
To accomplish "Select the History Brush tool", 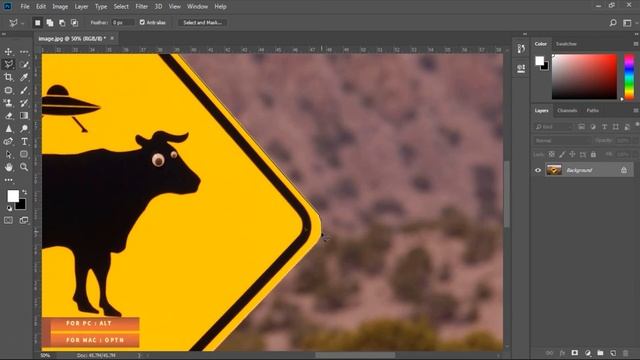I will [x=24, y=103].
